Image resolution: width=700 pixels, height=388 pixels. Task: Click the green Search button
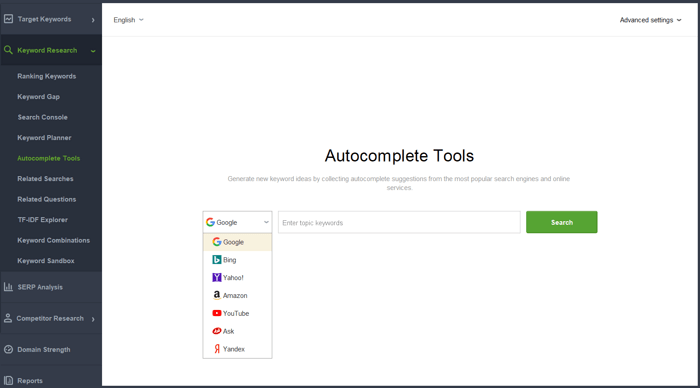coord(562,222)
